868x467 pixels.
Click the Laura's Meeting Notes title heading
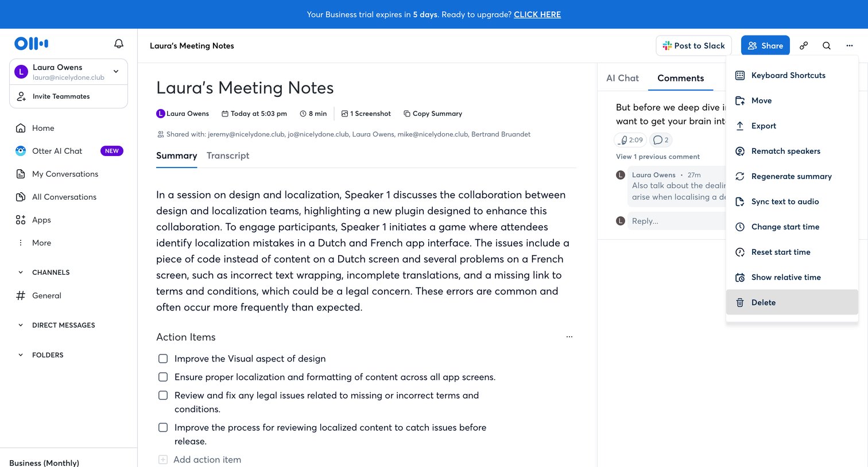(245, 88)
